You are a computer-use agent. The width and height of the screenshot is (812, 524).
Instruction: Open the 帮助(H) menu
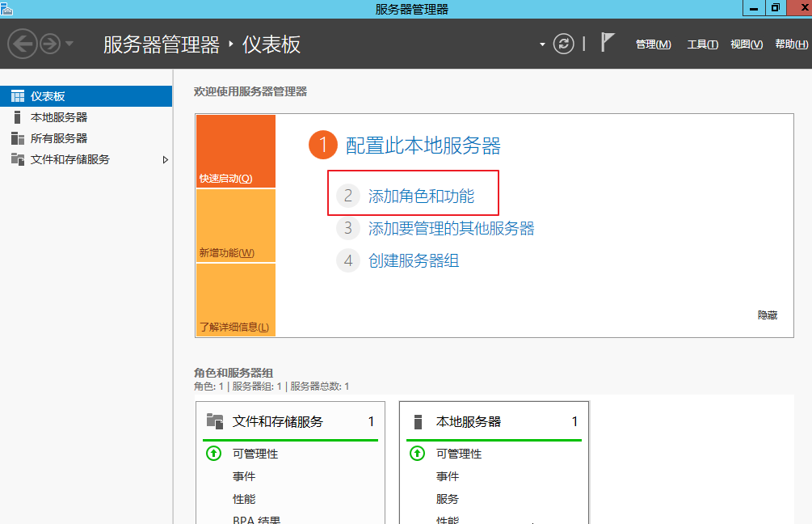[791, 44]
